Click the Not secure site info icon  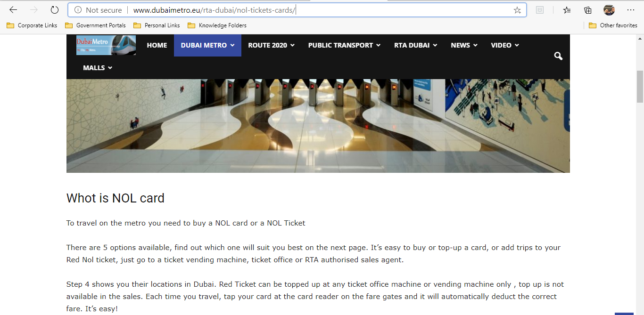tap(78, 10)
